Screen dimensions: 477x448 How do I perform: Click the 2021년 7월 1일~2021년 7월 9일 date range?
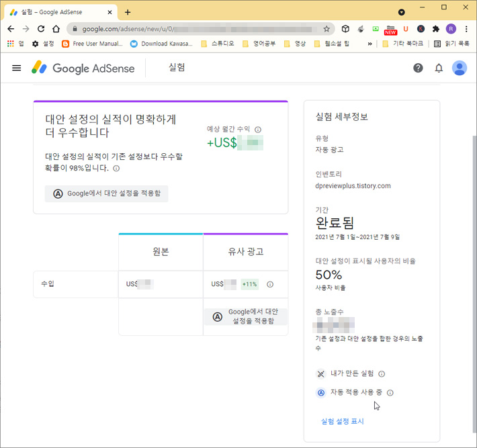[357, 237]
